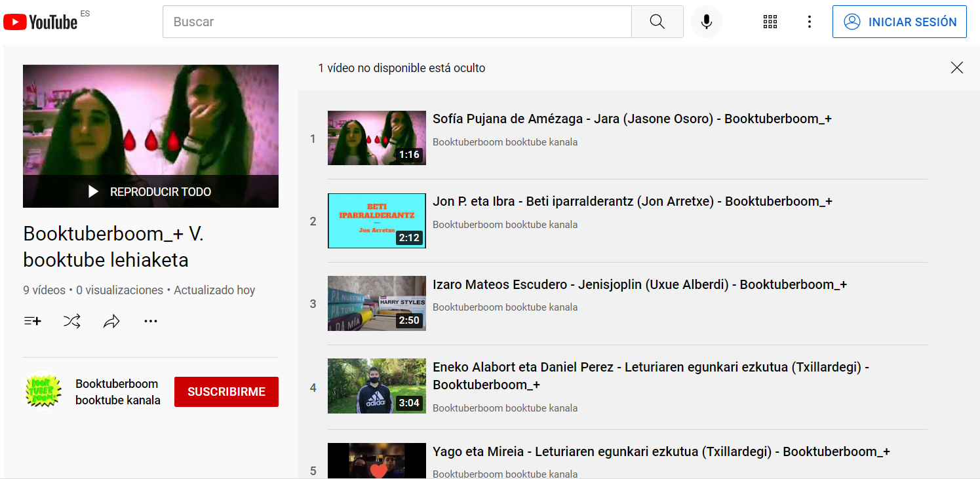Click channel name under Jon P. video

(505, 225)
